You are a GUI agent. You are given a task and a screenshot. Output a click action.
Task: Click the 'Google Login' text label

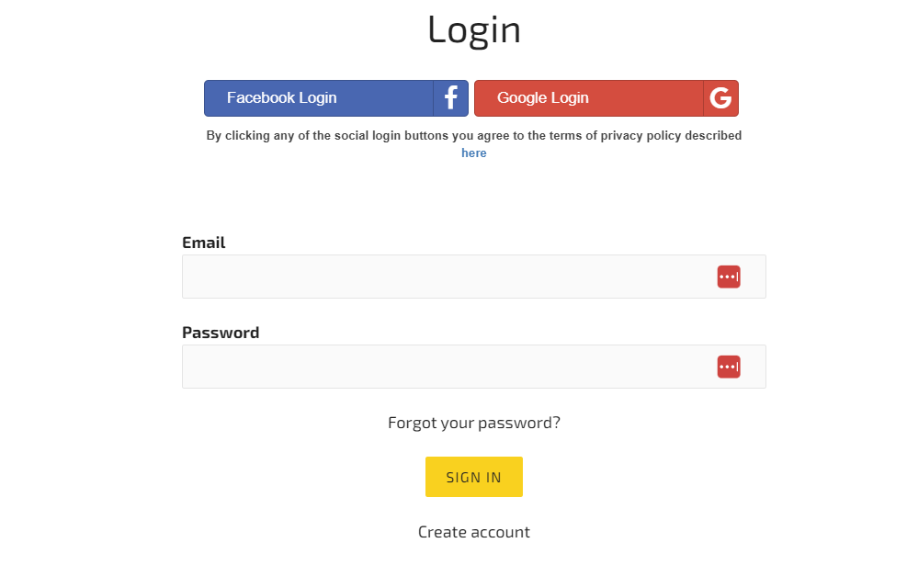(x=543, y=98)
